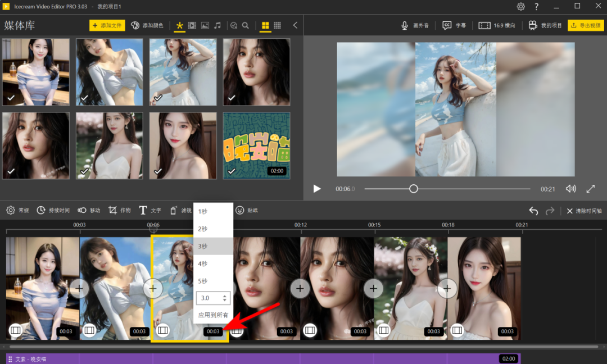Select library thumbnail of woman by wooden door

(x=183, y=145)
